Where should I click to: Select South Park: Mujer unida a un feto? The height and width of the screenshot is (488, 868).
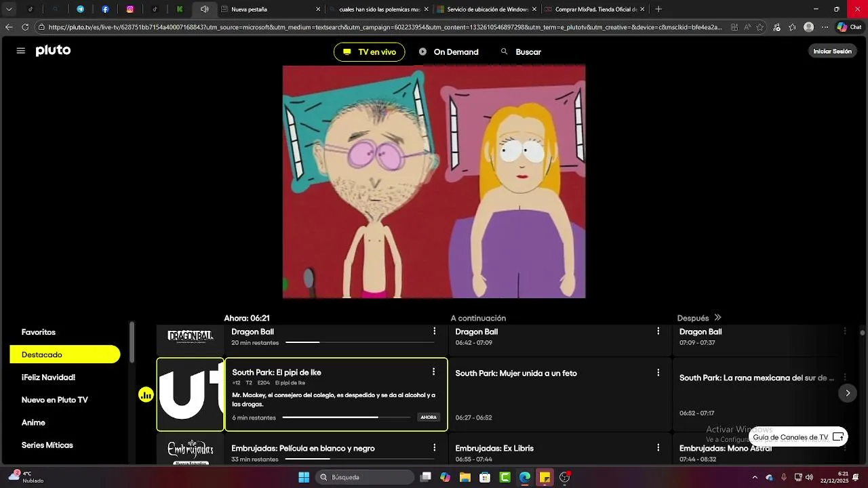point(516,373)
